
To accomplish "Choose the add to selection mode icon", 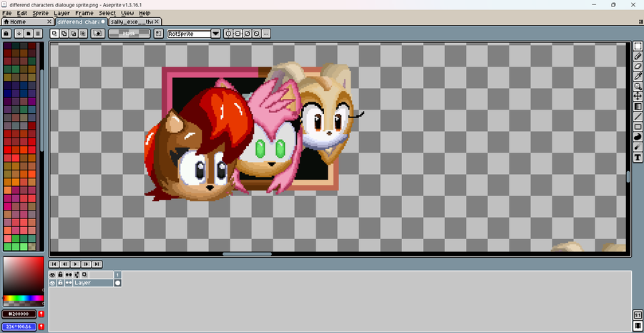I will point(64,34).
